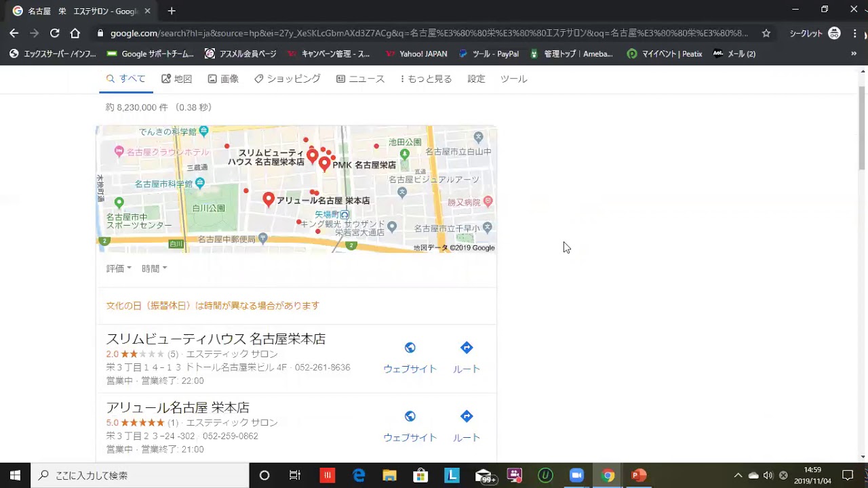Open the red app on the taskbar
This screenshot has width=868, height=488.
click(x=328, y=475)
